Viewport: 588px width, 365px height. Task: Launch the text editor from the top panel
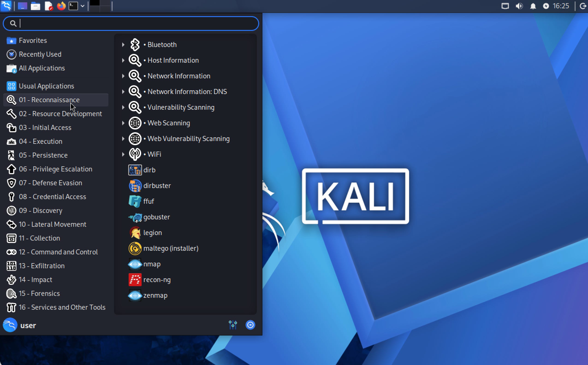(x=48, y=6)
